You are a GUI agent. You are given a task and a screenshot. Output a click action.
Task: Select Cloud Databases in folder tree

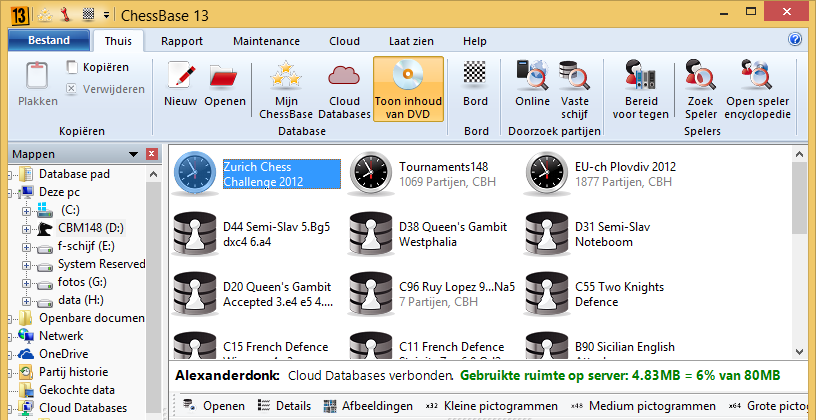pyautogui.click(x=83, y=408)
